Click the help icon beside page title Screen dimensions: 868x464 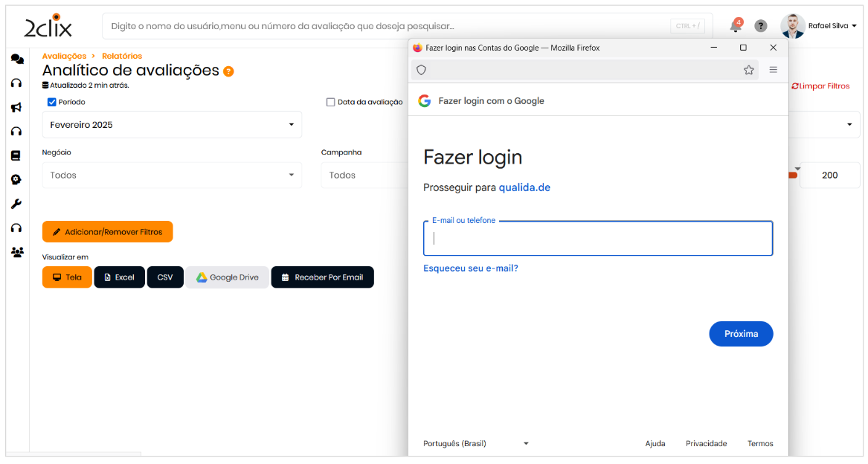click(228, 71)
